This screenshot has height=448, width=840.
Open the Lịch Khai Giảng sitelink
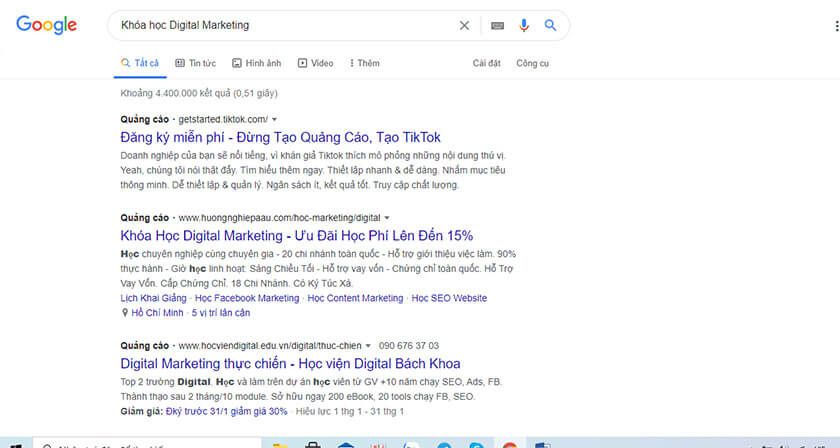pos(153,298)
